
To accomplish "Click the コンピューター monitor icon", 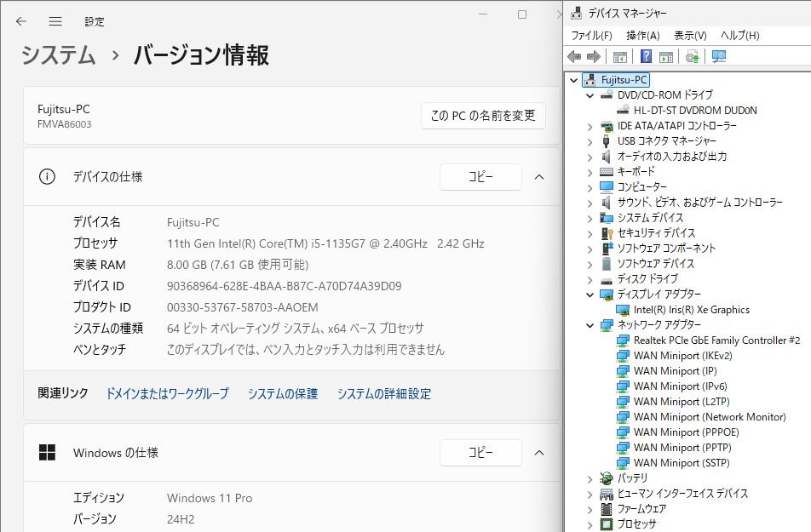I will click(607, 186).
